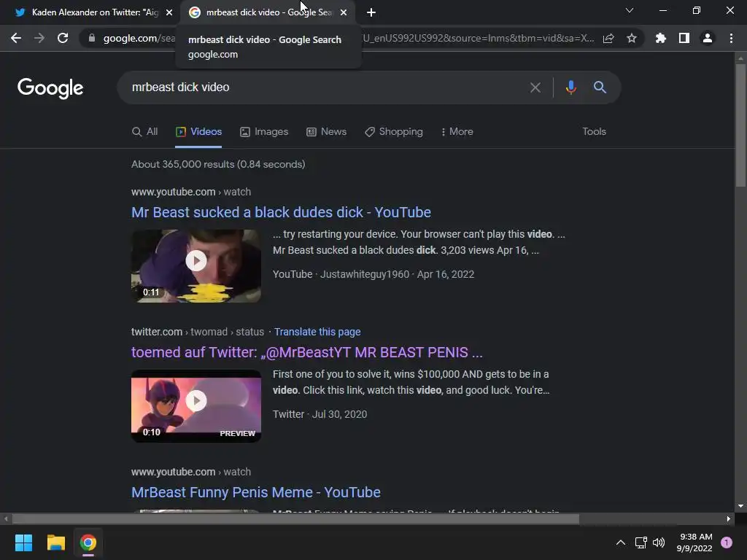Image resolution: width=747 pixels, height=560 pixels.
Task: Expand the hidden system tray icons chevron
Action: click(x=621, y=542)
